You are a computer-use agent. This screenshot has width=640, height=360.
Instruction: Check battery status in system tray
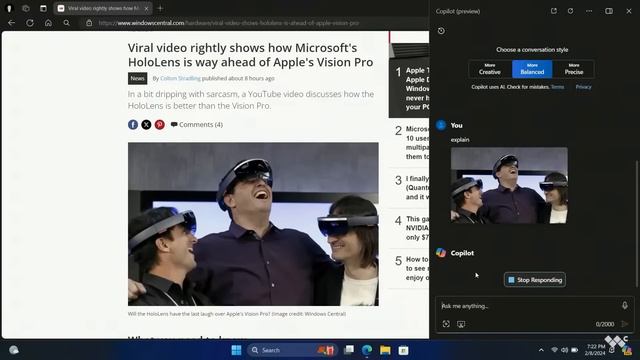(574, 350)
